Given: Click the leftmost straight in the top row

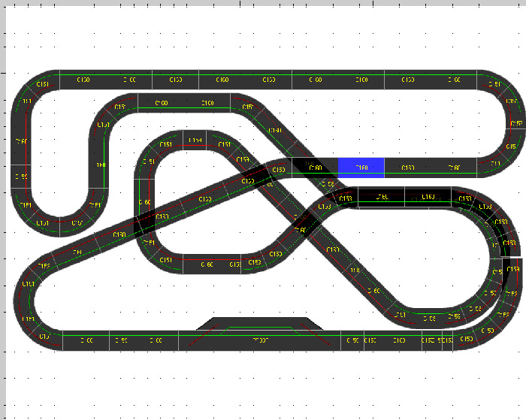Looking at the screenshot, I should (83, 79).
